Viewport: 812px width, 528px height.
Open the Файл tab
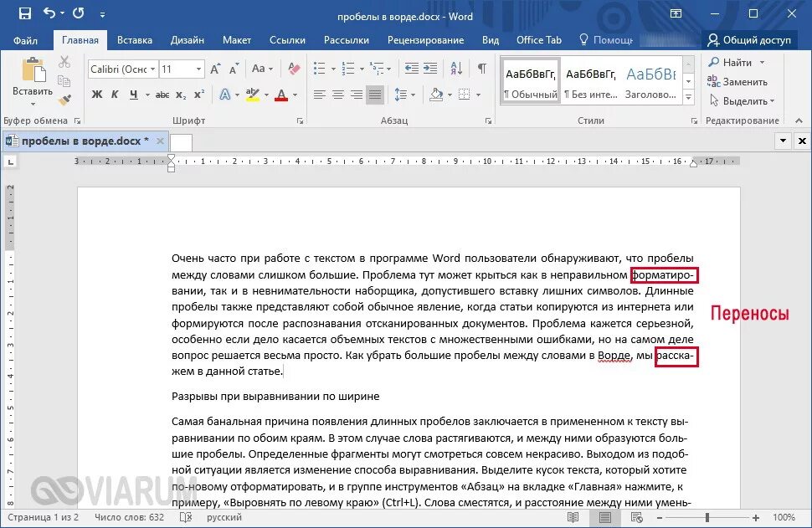point(25,40)
